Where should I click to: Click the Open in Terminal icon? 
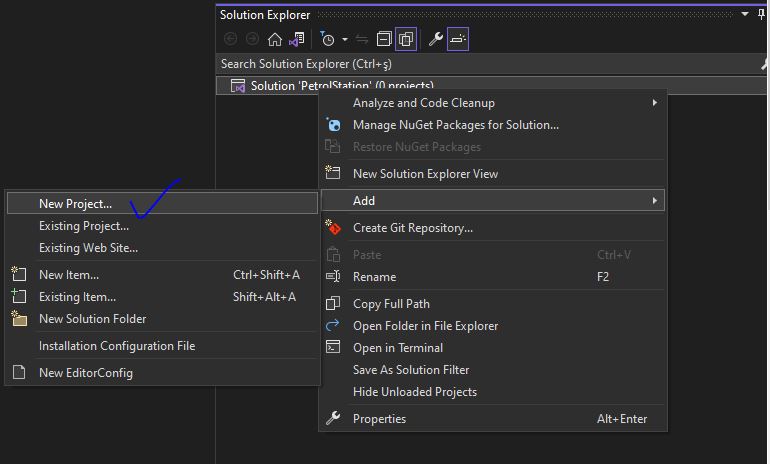tap(333, 347)
